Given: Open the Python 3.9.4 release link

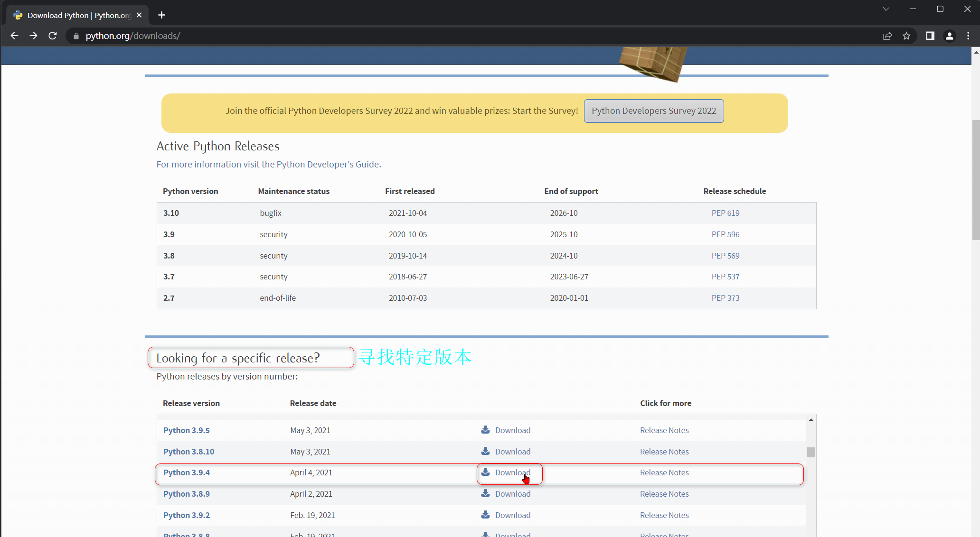Looking at the screenshot, I should (x=187, y=472).
